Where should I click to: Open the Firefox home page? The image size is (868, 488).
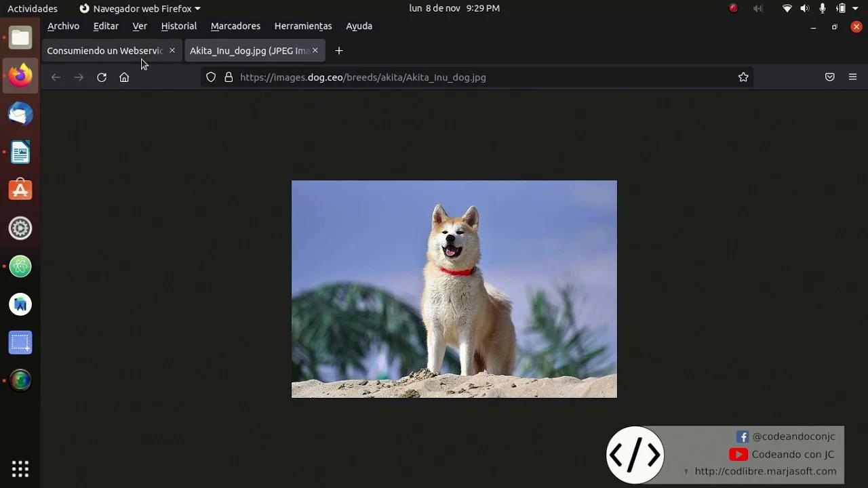[x=124, y=77]
